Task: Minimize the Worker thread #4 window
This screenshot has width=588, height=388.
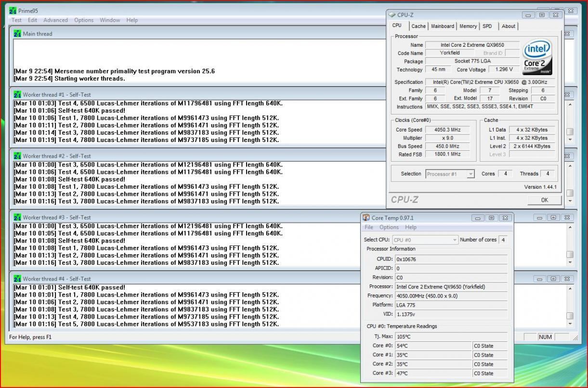Action: coord(539,279)
